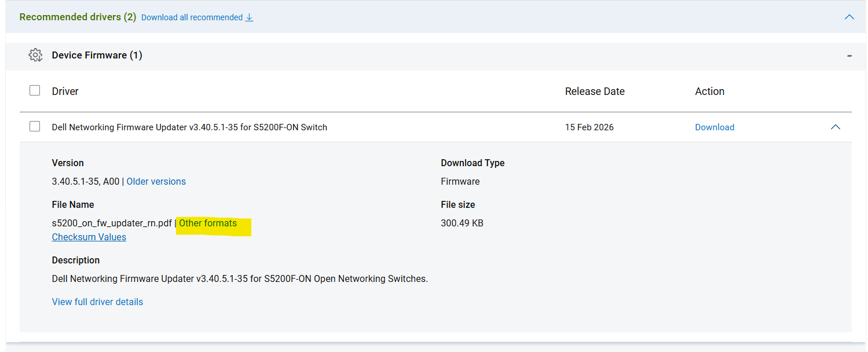Click the Version field label
The image size is (868, 352).
(x=68, y=163)
